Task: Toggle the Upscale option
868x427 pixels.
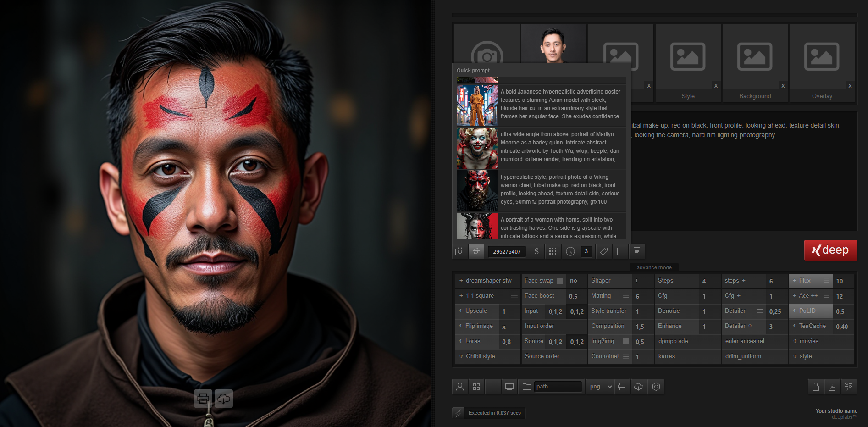Action: (x=476, y=311)
